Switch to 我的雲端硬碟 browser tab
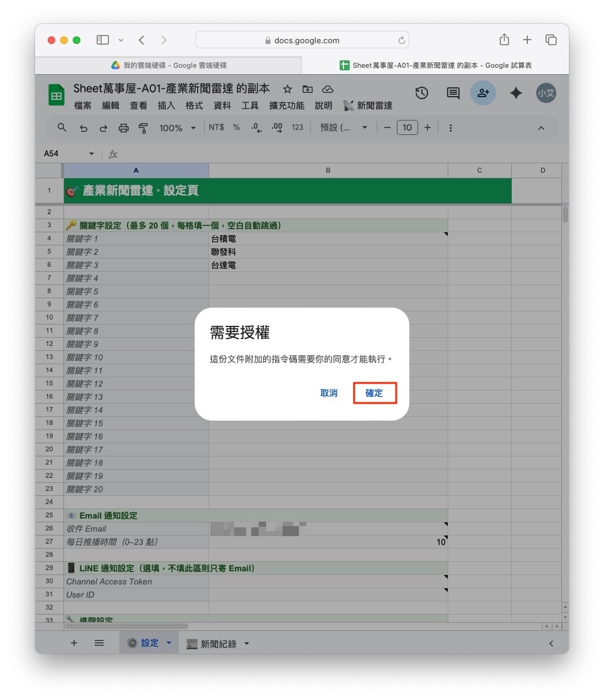Screen dimensions: 604x700 click(x=169, y=65)
